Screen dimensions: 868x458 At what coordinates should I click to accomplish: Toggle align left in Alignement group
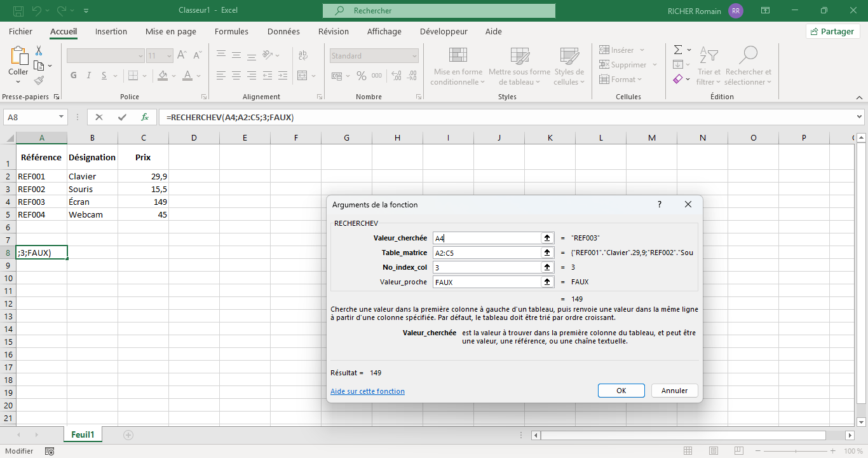(x=220, y=75)
